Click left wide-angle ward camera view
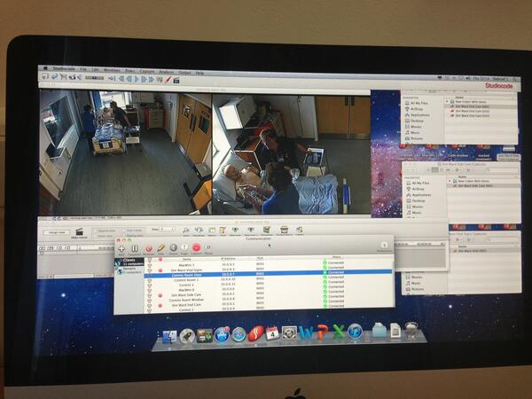Screen dimensions: 532x399 click(126, 152)
